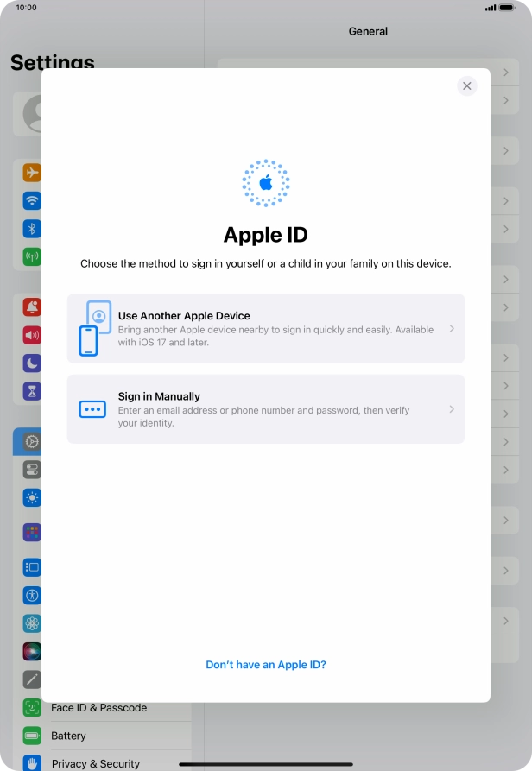This screenshot has width=532, height=771.
Task: Expand chevron on Use Another Apple Device row
Action: tap(452, 329)
